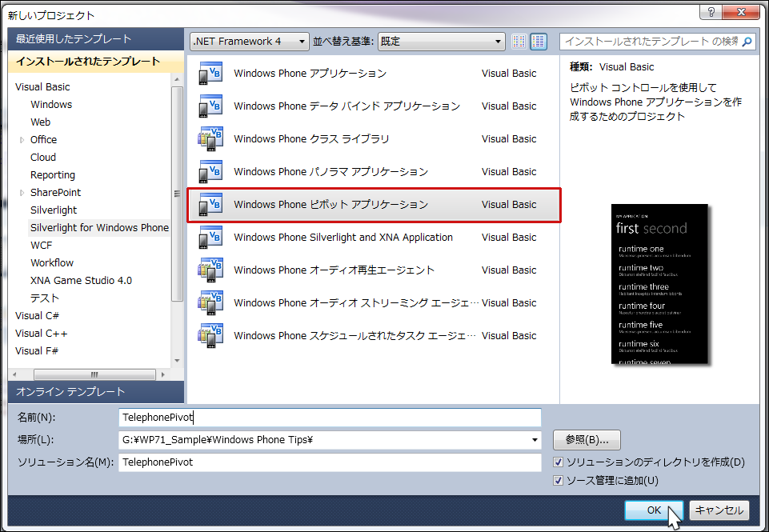This screenshot has width=769, height=532.
Task: Open the help question mark button
Action: (x=711, y=12)
